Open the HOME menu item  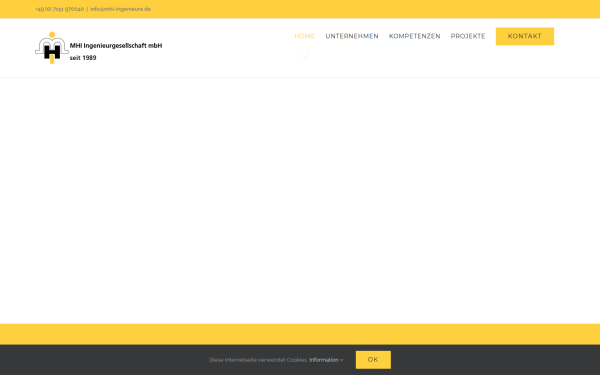[305, 36]
